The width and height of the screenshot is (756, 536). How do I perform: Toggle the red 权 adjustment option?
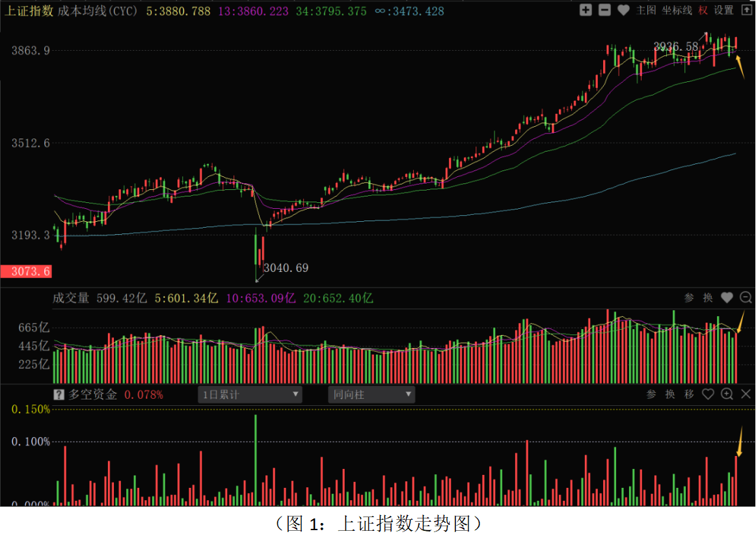point(703,10)
